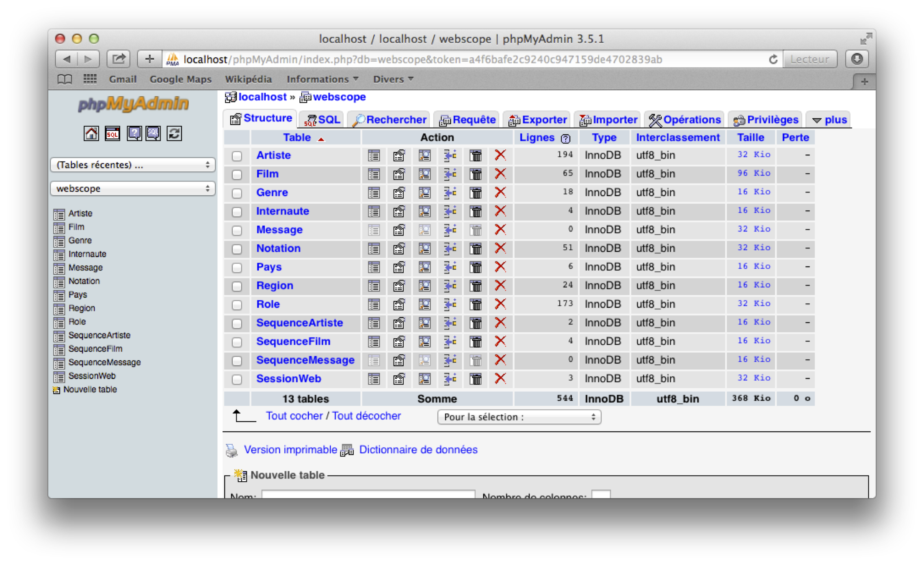Click search icon for Genre row
Image resolution: width=924 pixels, height=565 pixels.
424,193
